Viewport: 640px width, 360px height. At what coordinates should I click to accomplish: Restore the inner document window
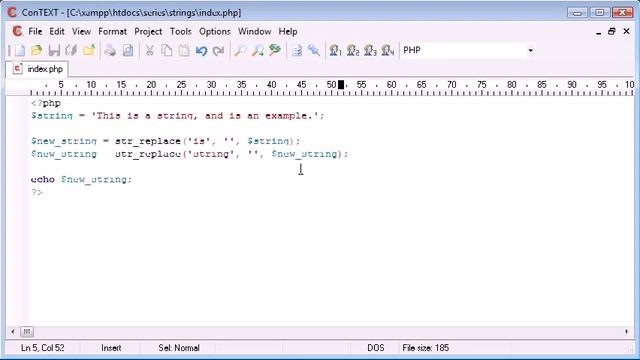(611, 31)
